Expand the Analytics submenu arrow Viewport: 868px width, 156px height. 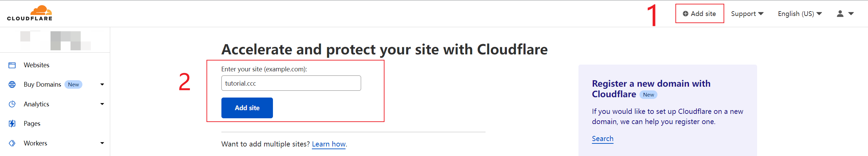pos(102,104)
